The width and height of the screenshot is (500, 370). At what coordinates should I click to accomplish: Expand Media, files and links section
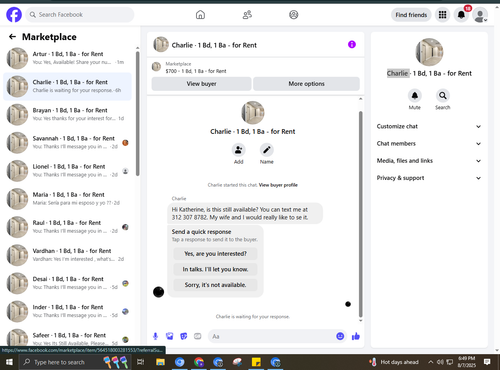(x=429, y=161)
